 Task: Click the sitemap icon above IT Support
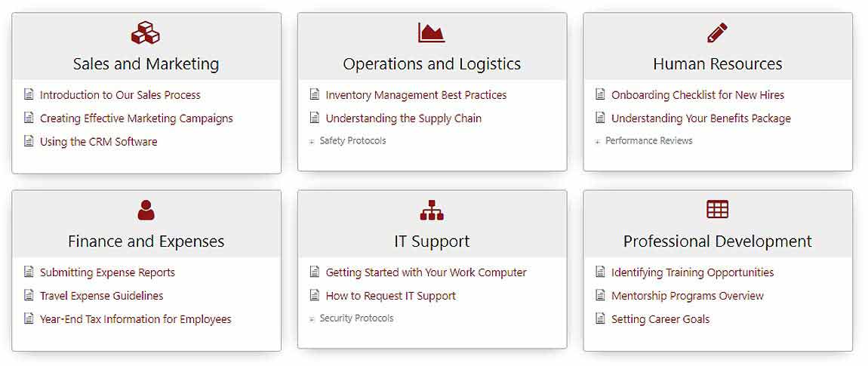432,210
